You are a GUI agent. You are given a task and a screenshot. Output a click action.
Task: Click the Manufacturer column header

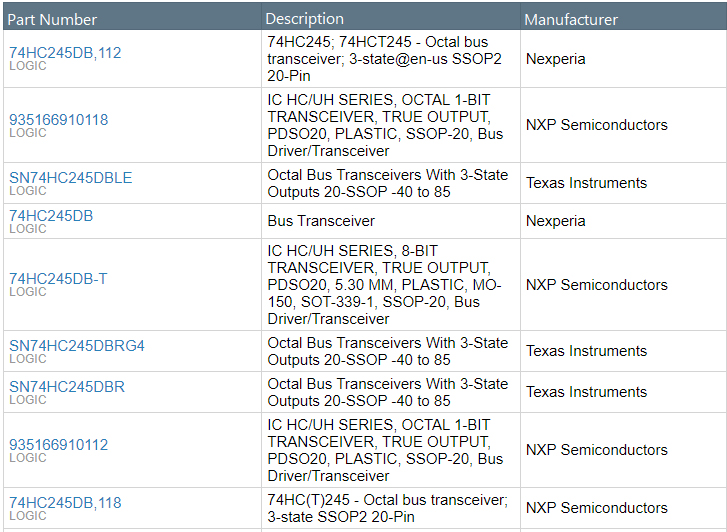click(x=571, y=19)
